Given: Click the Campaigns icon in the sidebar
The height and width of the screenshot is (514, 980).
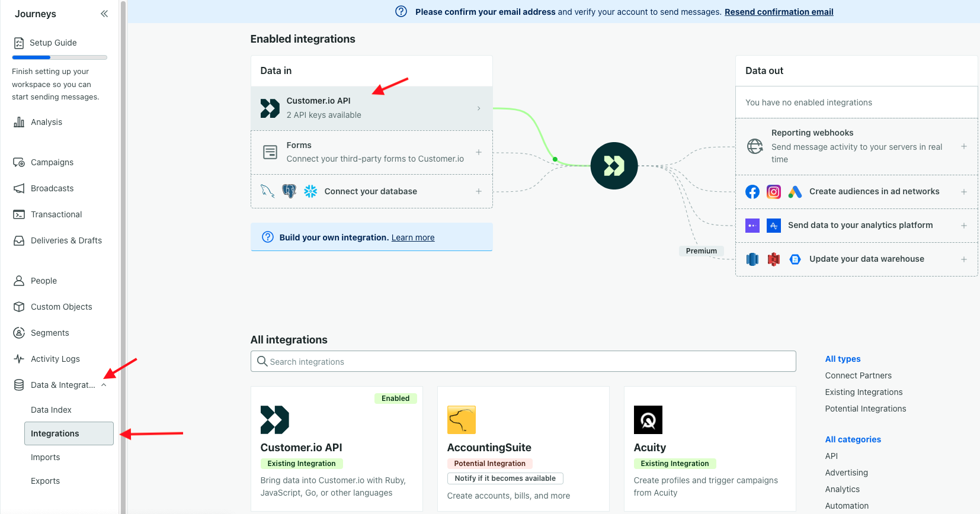Looking at the screenshot, I should point(19,162).
